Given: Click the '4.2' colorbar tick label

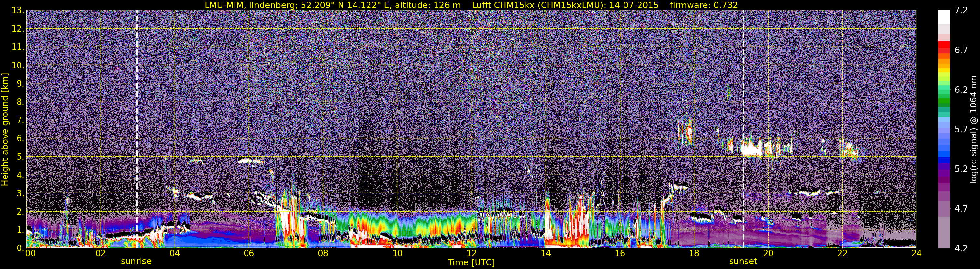Looking at the screenshot, I should point(961,248).
